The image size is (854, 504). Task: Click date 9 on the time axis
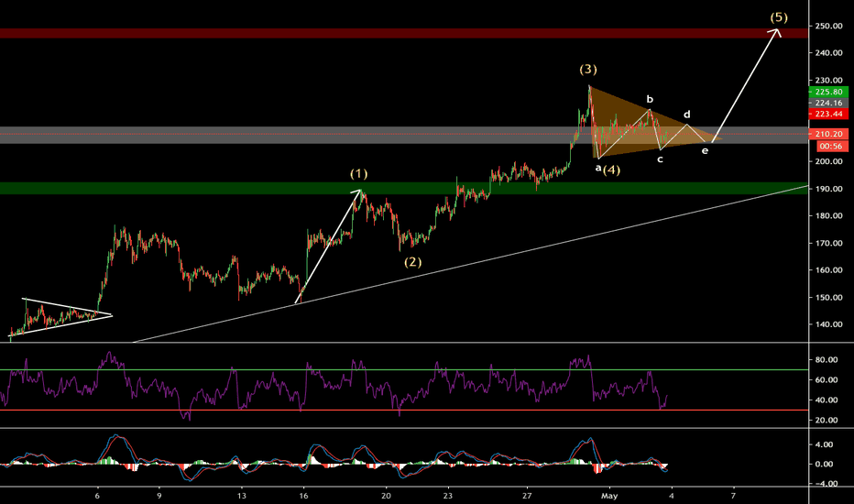pos(159,496)
